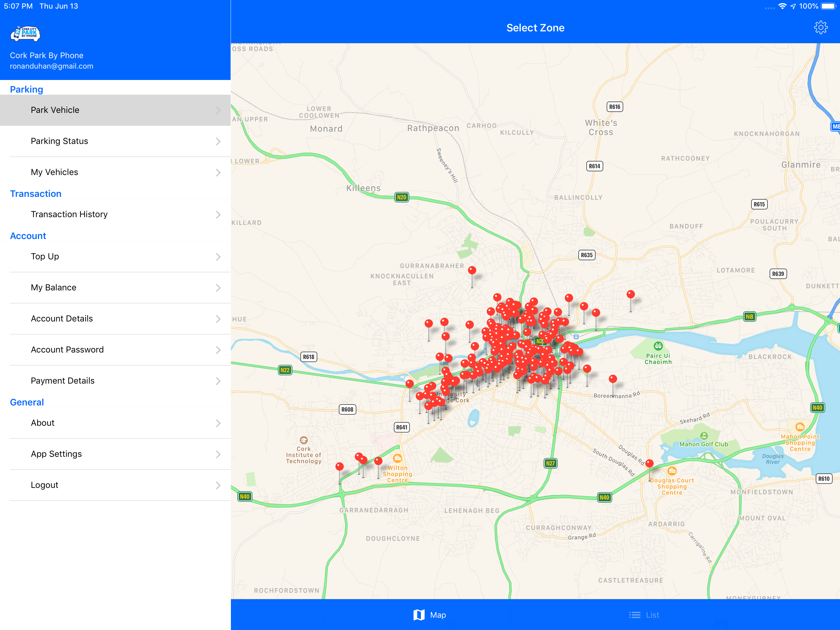Viewport: 840px width, 630px height.
Task: Click the R641 road shield
Action: (401, 427)
